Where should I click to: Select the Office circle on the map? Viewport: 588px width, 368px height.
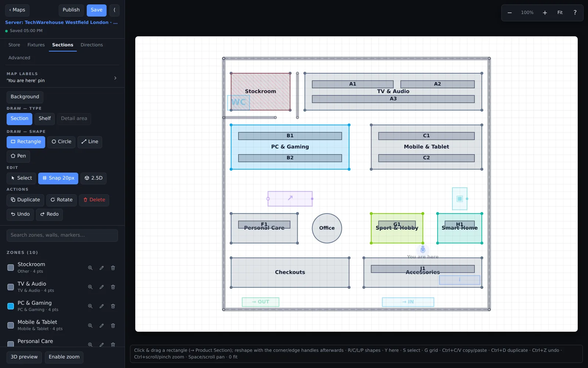point(327,229)
